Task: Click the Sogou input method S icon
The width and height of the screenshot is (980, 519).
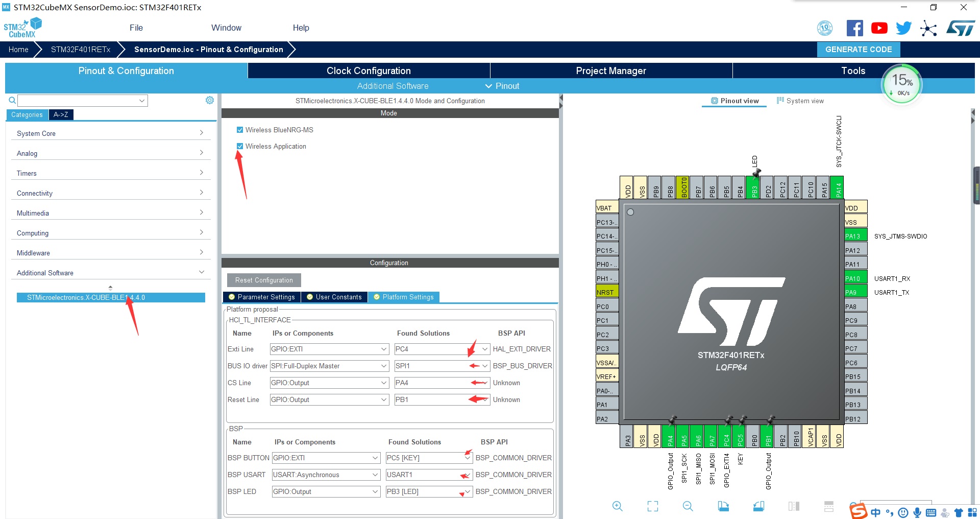Action: point(859,511)
